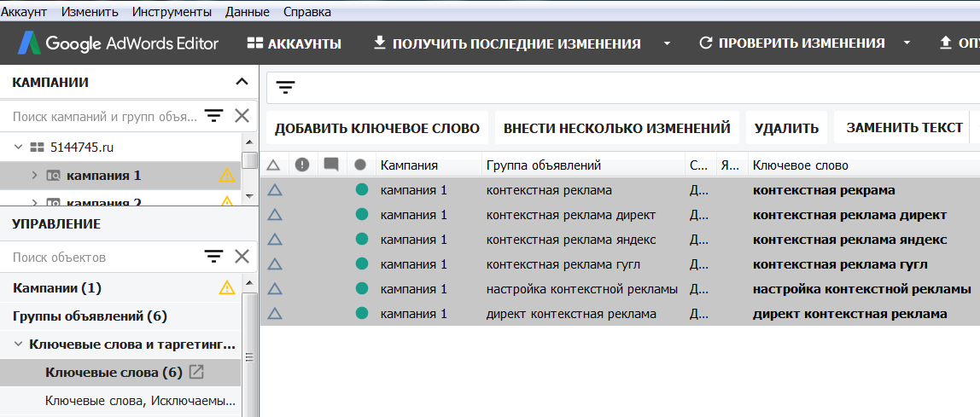This screenshot has width=980, height=417.
Task: Click ДОБАВИТЬ КЛЮЧЕВОЕ СЛОВО button
Action: click(376, 128)
